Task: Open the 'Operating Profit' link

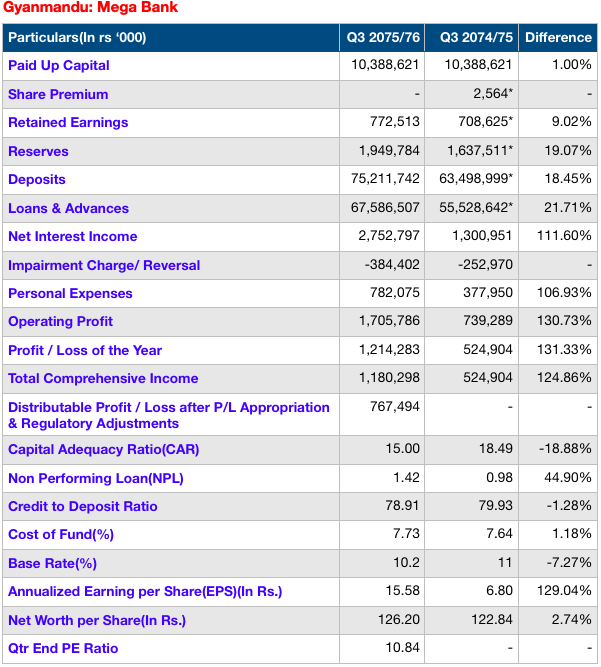Action: [x=60, y=322]
